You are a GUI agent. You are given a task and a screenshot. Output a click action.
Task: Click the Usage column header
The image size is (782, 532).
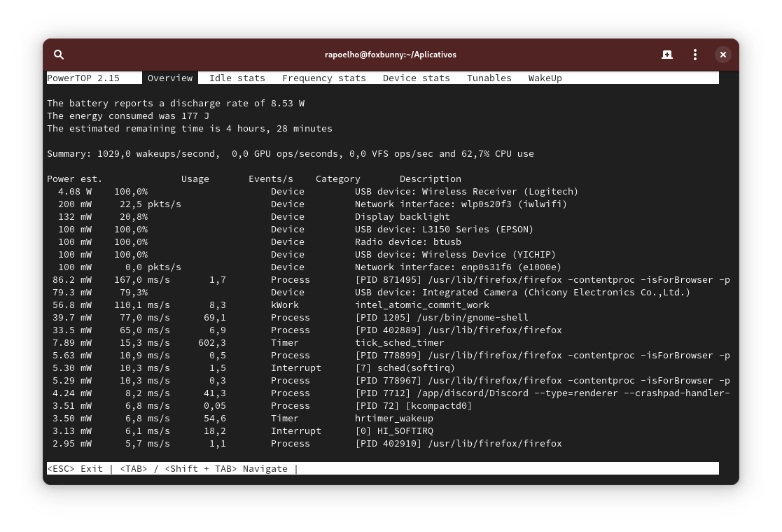pyautogui.click(x=195, y=178)
